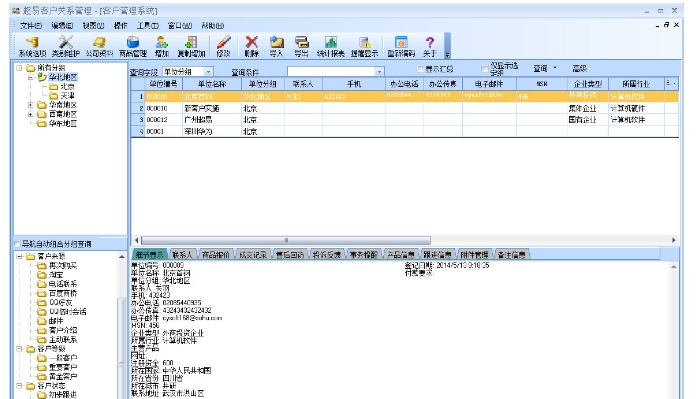
Task: Open the 工具 menu
Action: point(147,25)
